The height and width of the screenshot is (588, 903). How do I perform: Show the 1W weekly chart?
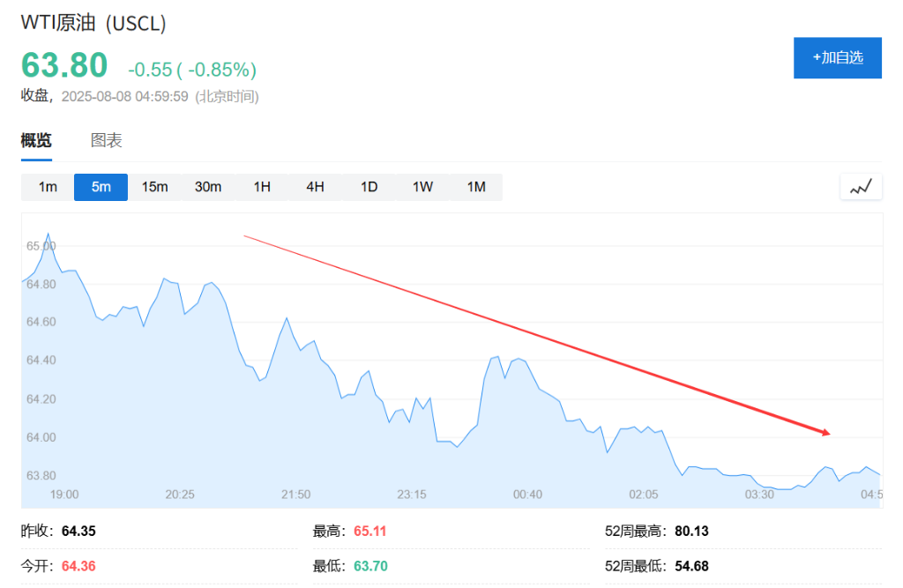[x=422, y=187]
